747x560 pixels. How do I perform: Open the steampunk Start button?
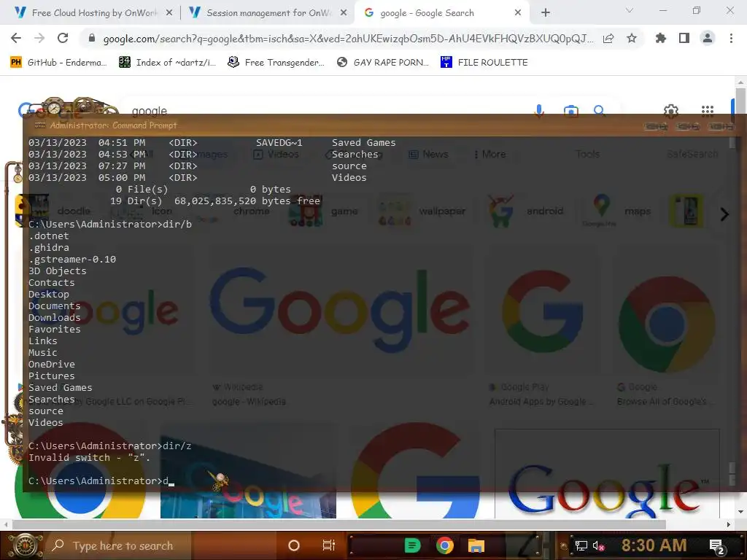coord(24,545)
